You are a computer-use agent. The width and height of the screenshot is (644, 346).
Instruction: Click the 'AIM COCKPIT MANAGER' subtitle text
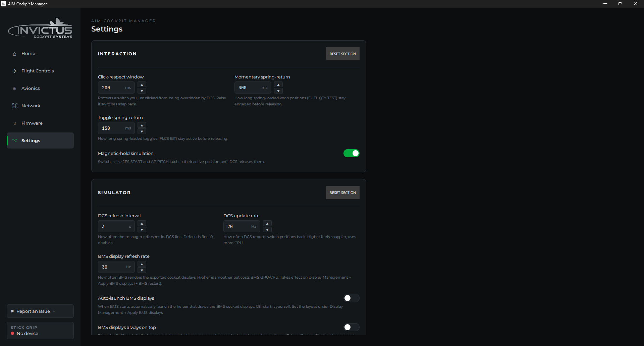pos(123,21)
